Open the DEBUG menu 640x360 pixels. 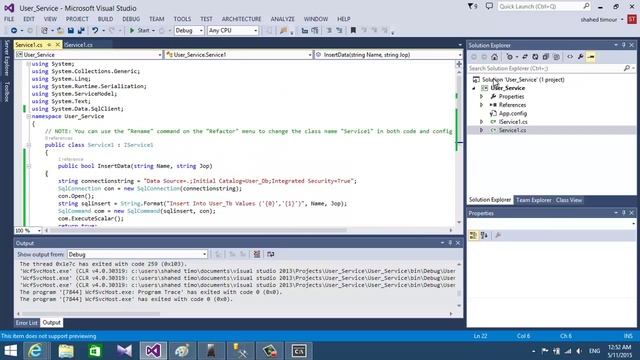(131, 19)
